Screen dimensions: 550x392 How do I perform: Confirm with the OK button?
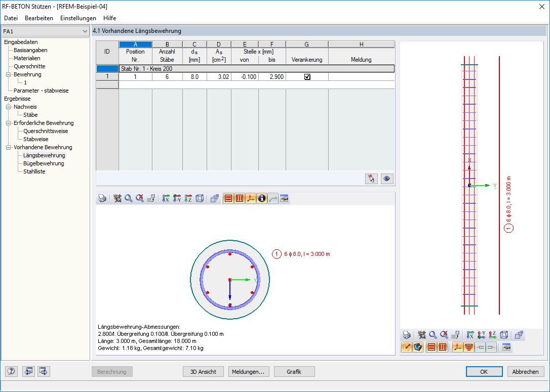pos(484,372)
